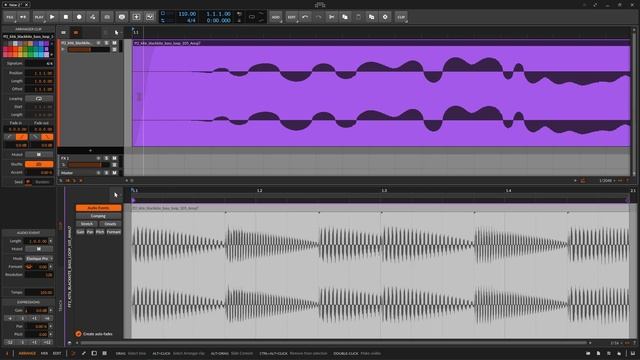Mute the FX 1 track
The height and width of the screenshot is (360, 640).
pos(114,158)
